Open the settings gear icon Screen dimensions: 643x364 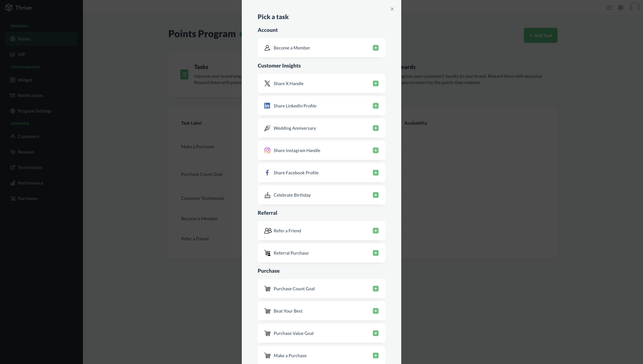(620, 8)
